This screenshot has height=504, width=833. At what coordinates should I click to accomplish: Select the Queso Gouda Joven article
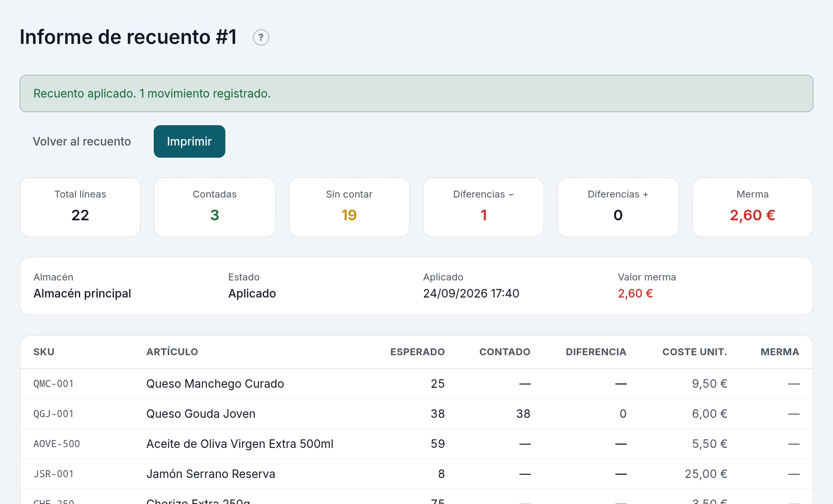201,414
